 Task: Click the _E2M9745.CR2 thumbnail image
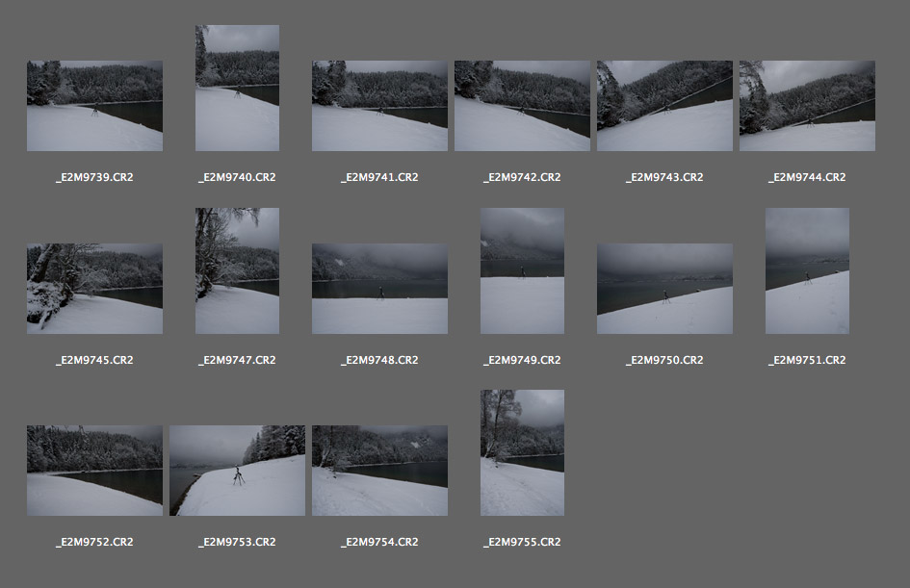point(94,289)
